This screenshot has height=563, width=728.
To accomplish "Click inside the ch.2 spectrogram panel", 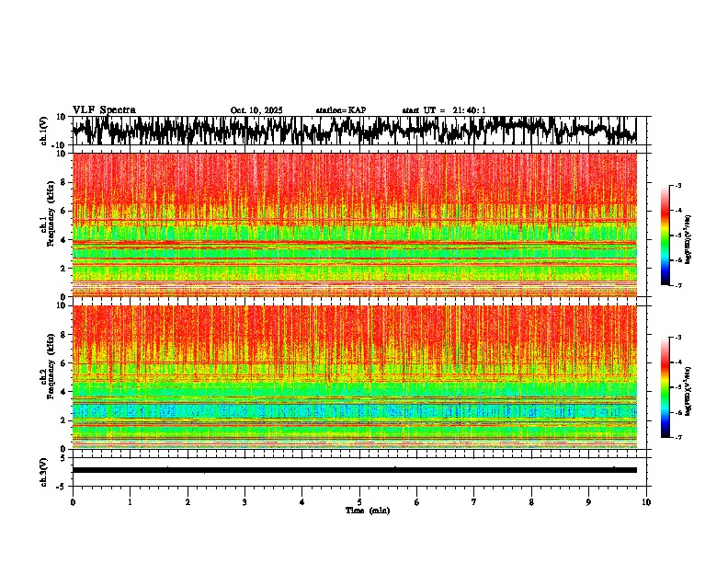I will click(x=354, y=377).
